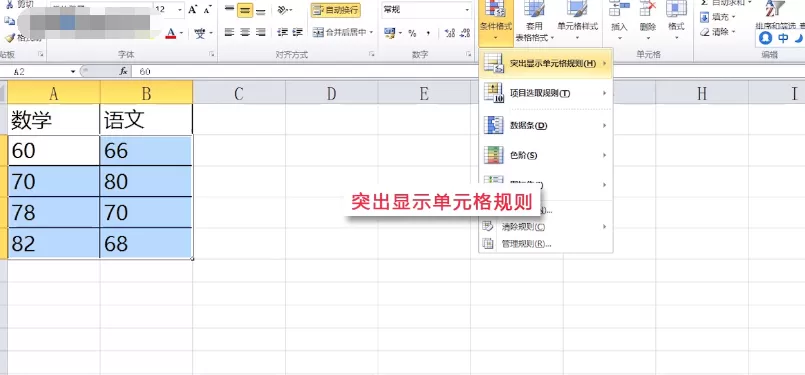The image size is (805, 375).
Task: Apply percent style icon
Action: tap(412, 33)
